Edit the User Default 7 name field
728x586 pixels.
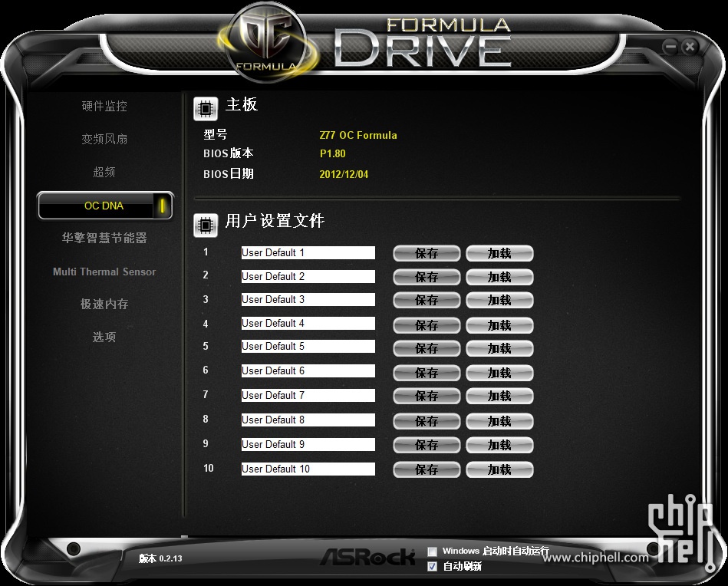(x=308, y=395)
